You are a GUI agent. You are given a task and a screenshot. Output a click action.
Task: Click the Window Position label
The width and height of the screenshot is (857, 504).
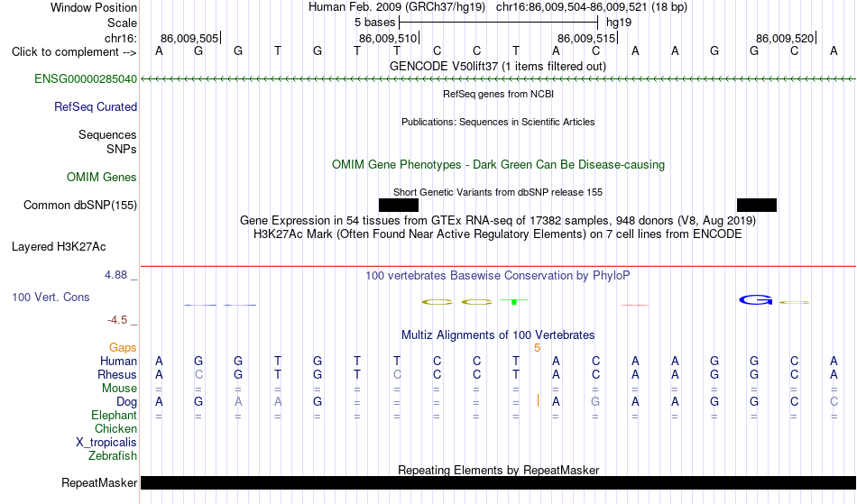[x=94, y=7]
